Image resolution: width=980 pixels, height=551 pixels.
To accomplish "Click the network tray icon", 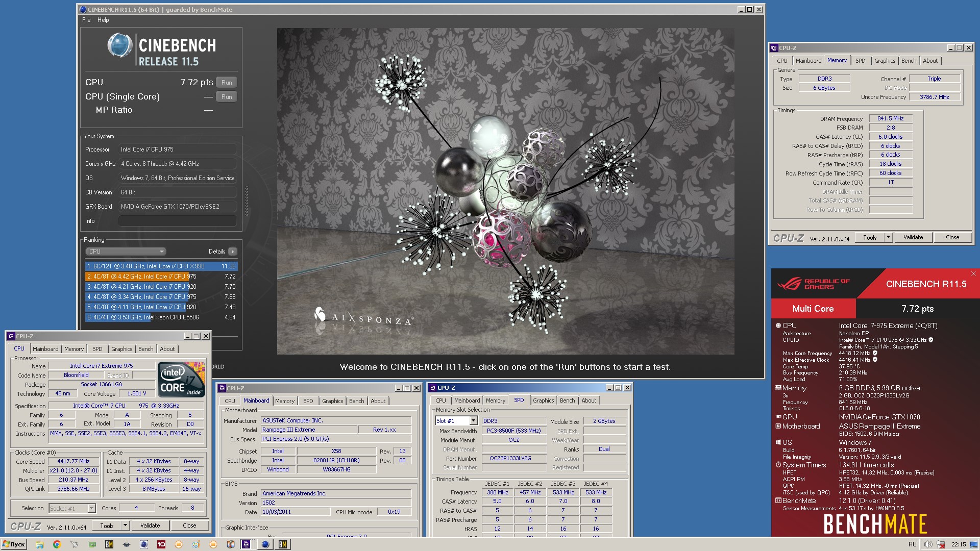I will [941, 544].
